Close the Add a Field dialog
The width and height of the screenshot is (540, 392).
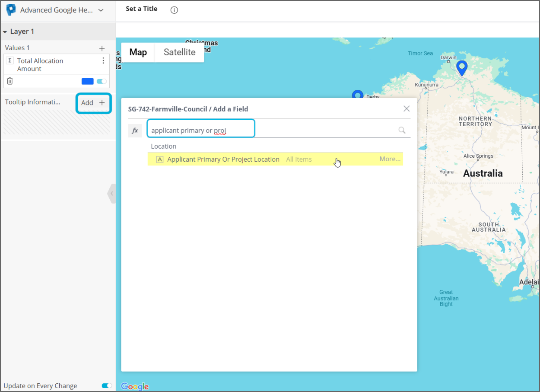(406, 109)
